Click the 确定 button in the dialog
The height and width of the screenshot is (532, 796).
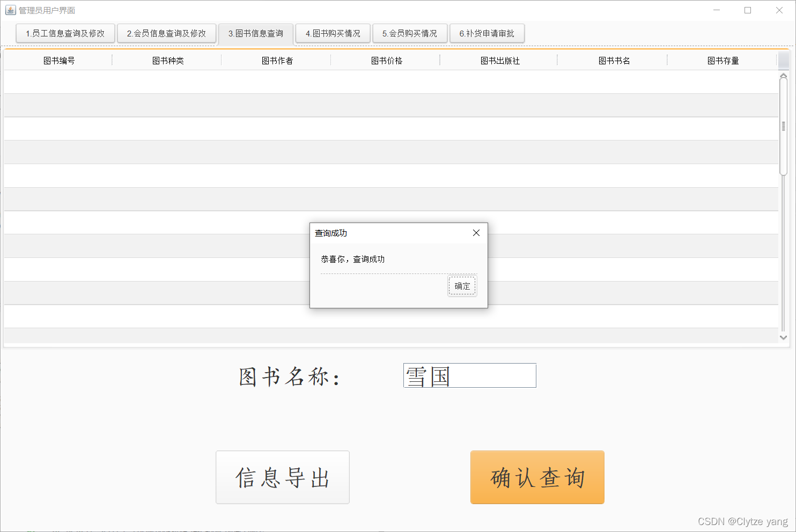pyautogui.click(x=462, y=286)
